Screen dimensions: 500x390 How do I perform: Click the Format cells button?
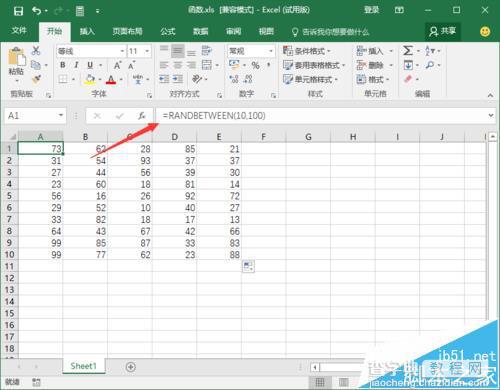[373, 79]
